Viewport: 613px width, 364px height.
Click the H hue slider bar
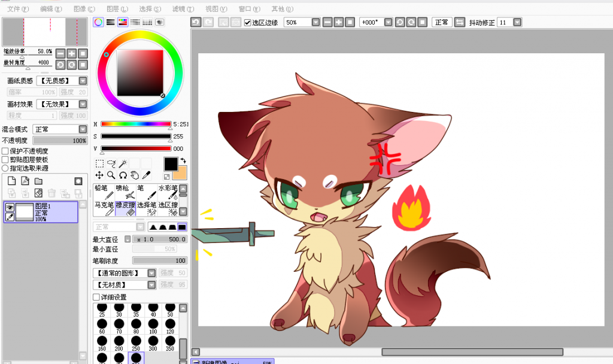click(136, 124)
